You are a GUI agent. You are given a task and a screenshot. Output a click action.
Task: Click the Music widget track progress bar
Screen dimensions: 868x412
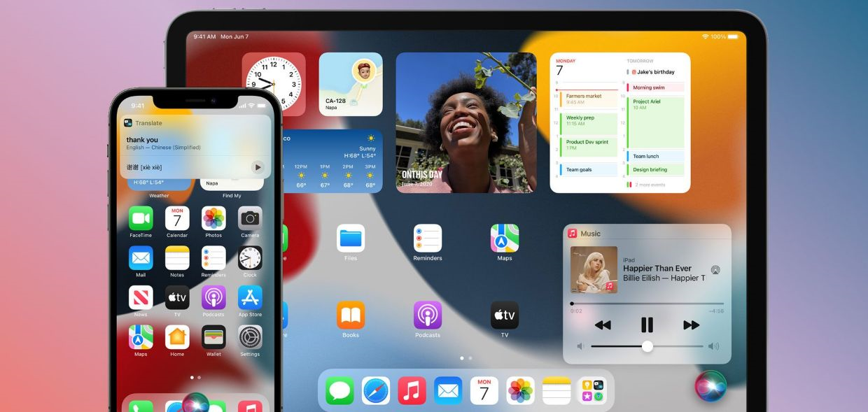pyautogui.click(x=647, y=304)
